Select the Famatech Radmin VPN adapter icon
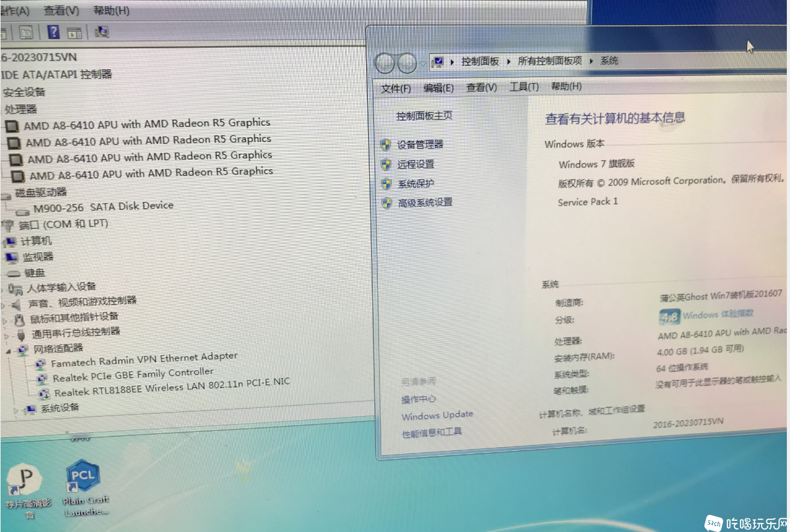This screenshot has height=532, width=790. click(x=40, y=363)
